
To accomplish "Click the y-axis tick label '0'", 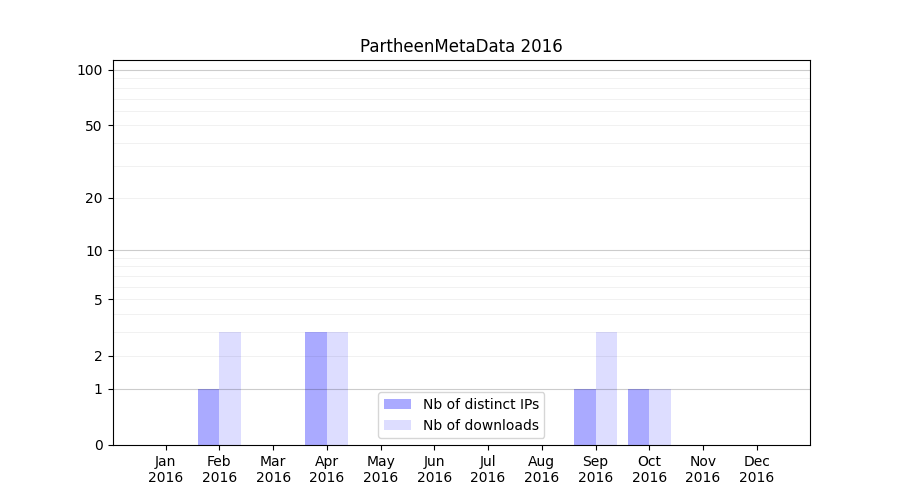I will pos(98,445).
